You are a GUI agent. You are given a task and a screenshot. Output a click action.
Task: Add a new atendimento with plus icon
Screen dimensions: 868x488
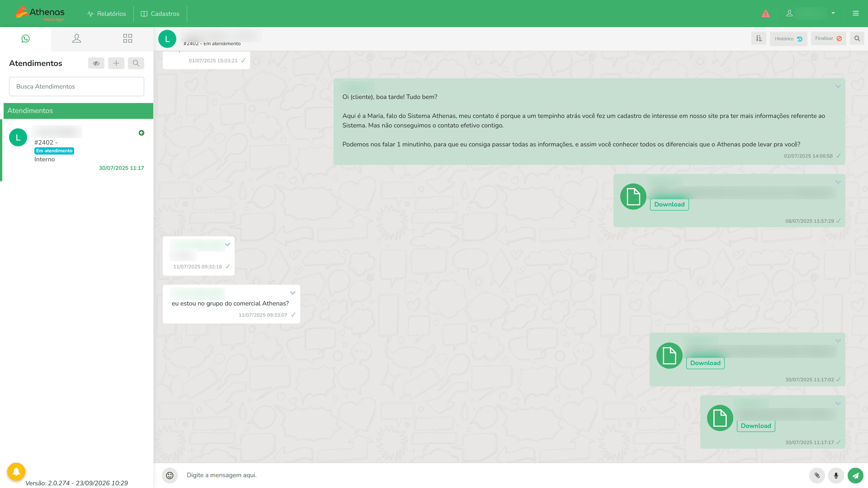(x=116, y=63)
